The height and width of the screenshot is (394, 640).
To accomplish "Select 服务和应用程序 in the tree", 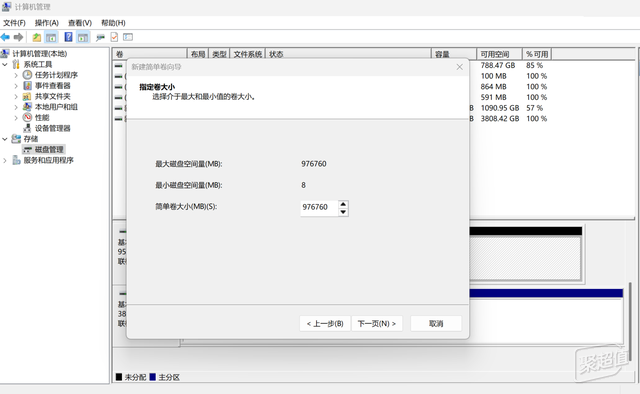I will [48, 160].
